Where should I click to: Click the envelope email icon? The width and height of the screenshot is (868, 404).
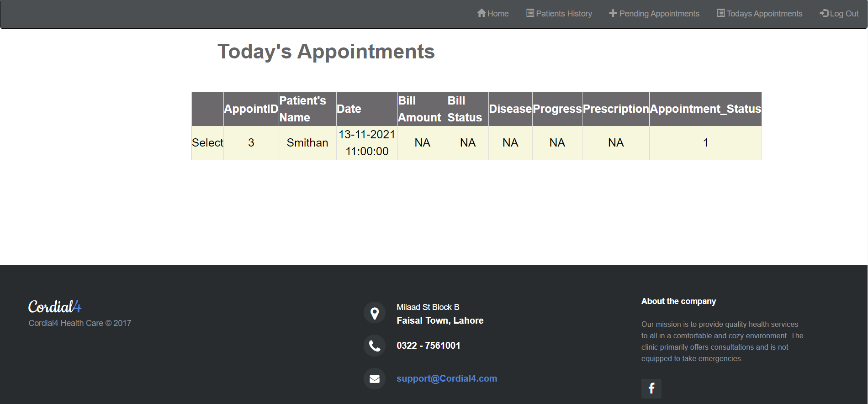point(375,379)
